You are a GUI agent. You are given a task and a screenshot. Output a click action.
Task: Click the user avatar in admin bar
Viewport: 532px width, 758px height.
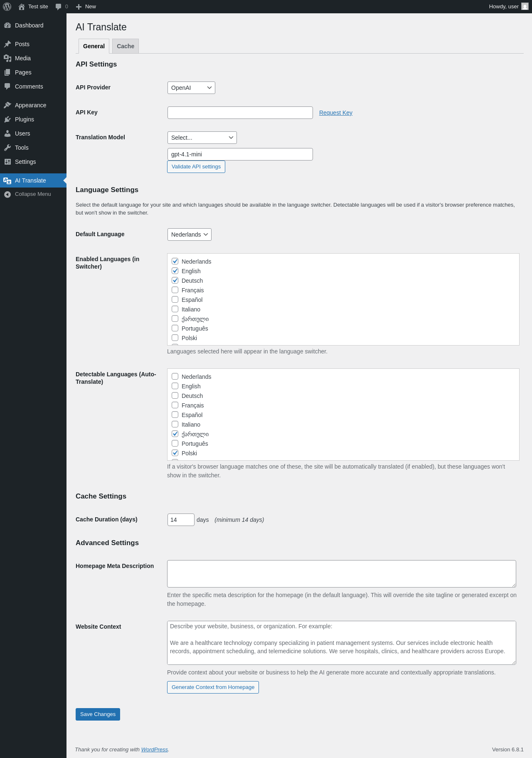coord(525,7)
